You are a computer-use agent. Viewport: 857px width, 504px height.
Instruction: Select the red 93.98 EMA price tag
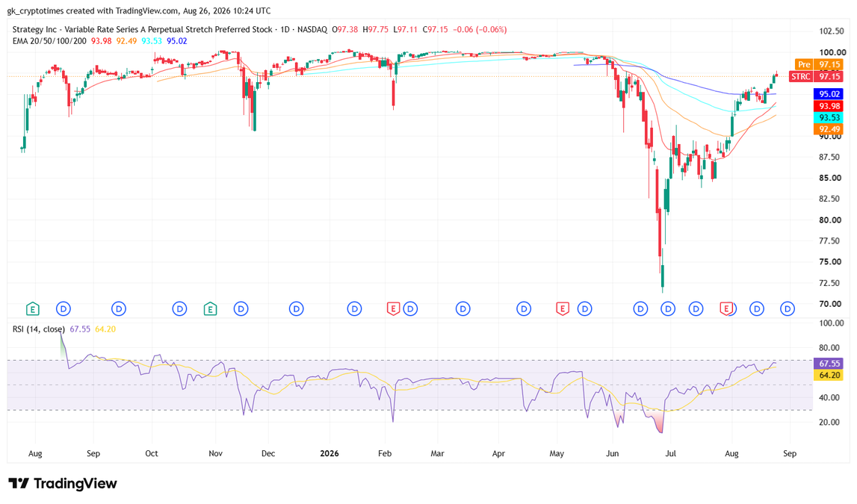click(829, 106)
